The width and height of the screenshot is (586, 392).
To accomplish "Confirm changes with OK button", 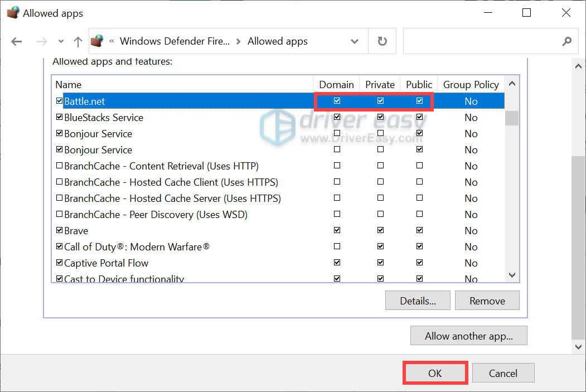I will 435,373.
